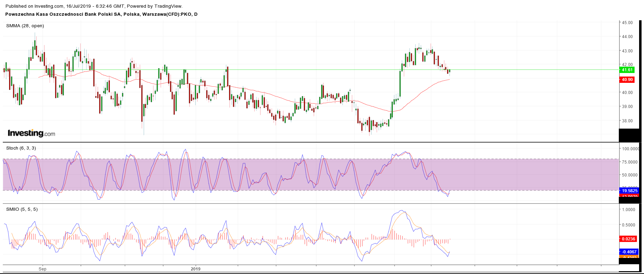Image resolution: width=644 pixels, height=274 pixels.
Task: Click the Sep label on the time axis
Action: (x=42, y=269)
